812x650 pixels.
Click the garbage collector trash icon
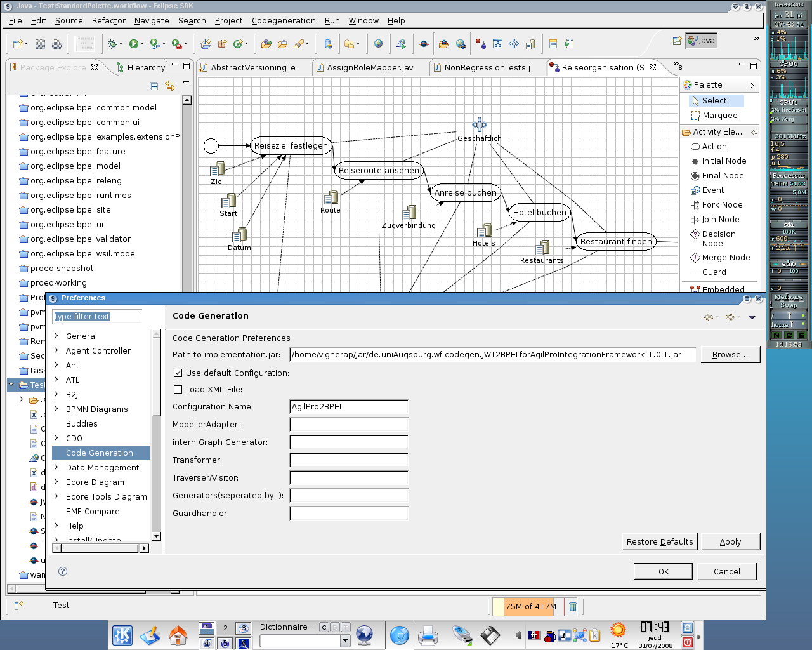tap(573, 607)
